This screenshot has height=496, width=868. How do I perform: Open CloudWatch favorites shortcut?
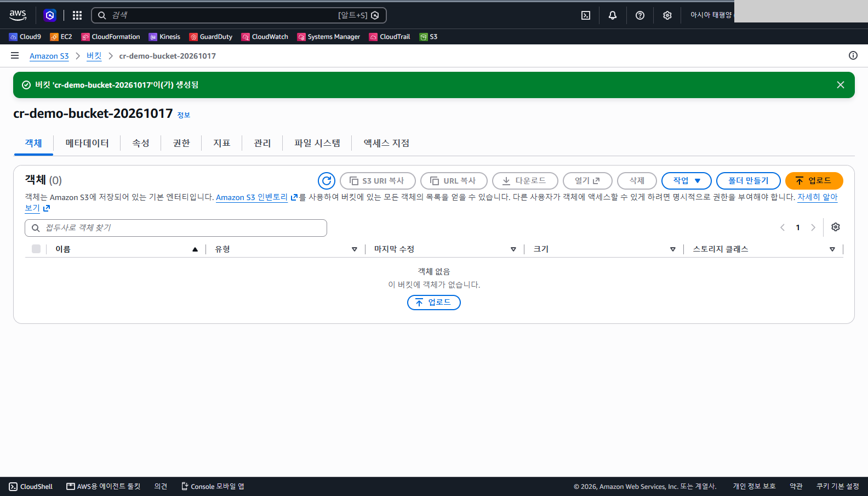tap(265, 37)
